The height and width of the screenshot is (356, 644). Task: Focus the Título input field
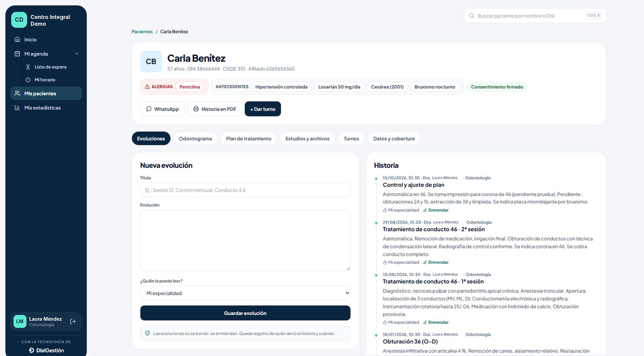click(x=245, y=190)
